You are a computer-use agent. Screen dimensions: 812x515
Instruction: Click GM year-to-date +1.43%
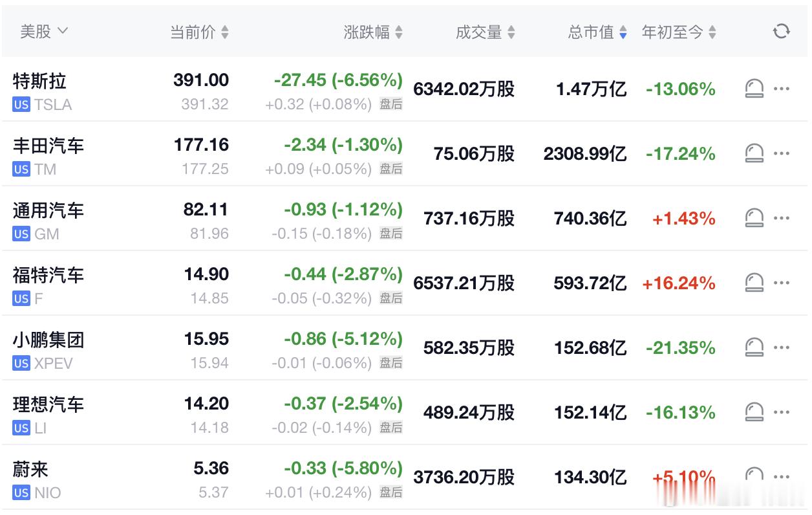[x=684, y=219]
